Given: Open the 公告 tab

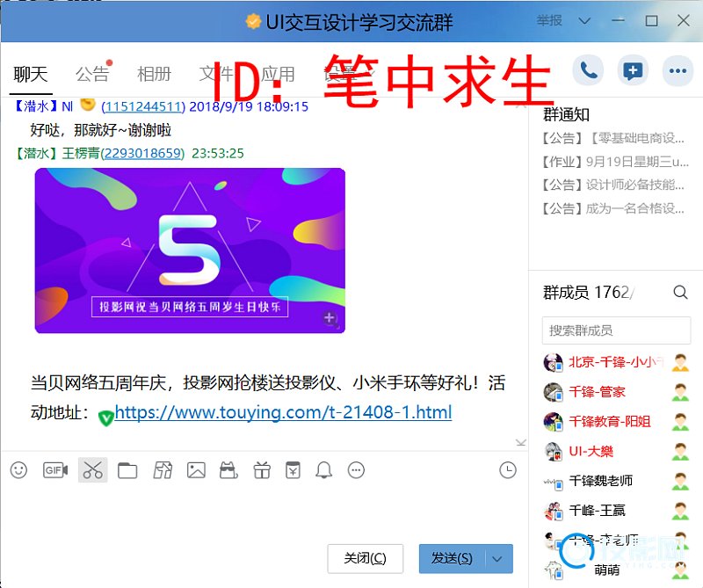Looking at the screenshot, I should 92,75.
